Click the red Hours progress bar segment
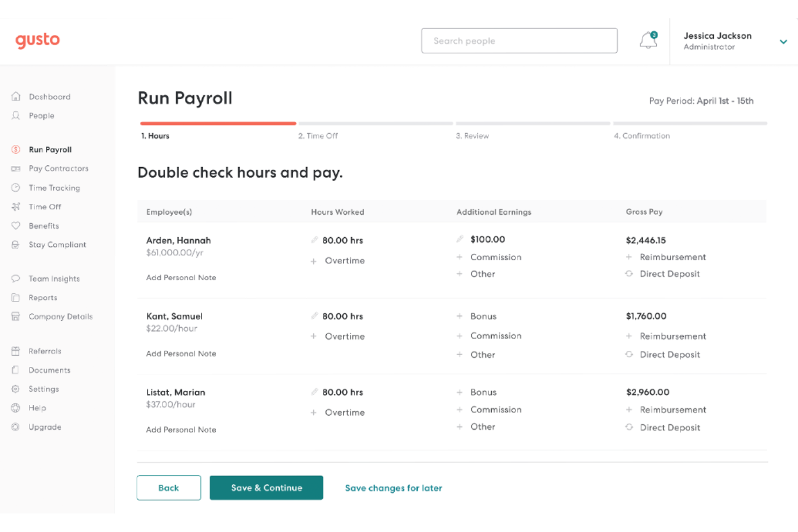 pos(218,123)
